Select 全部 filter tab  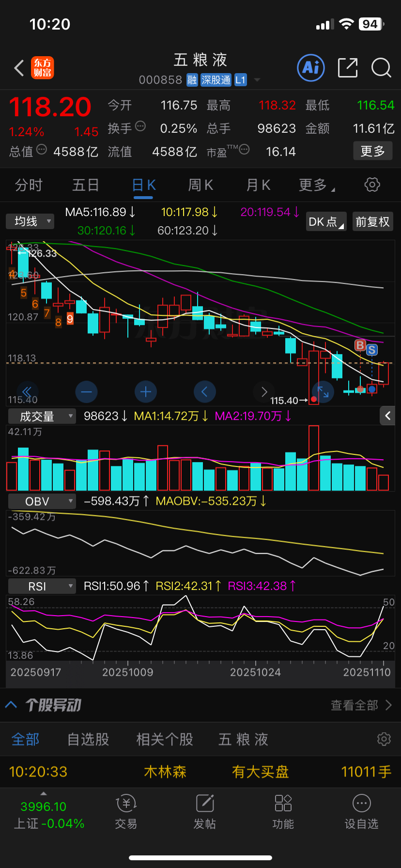[x=26, y=739]
